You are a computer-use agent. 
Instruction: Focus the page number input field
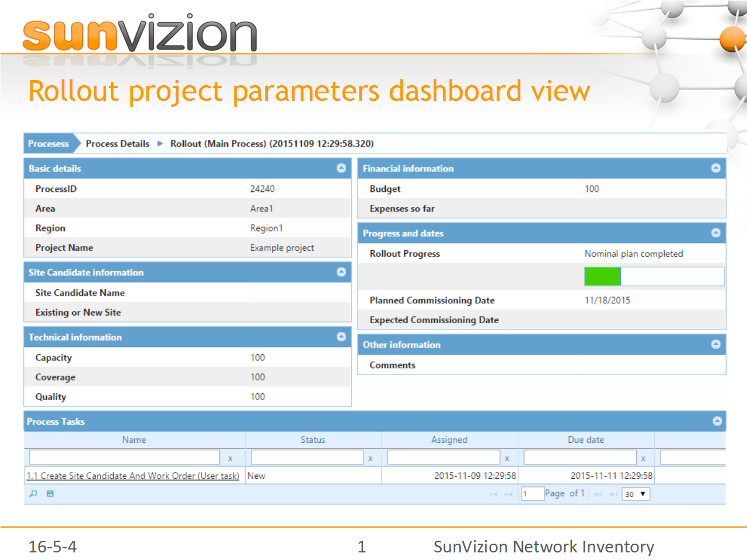pyautogui.click(x=532, y=494)
